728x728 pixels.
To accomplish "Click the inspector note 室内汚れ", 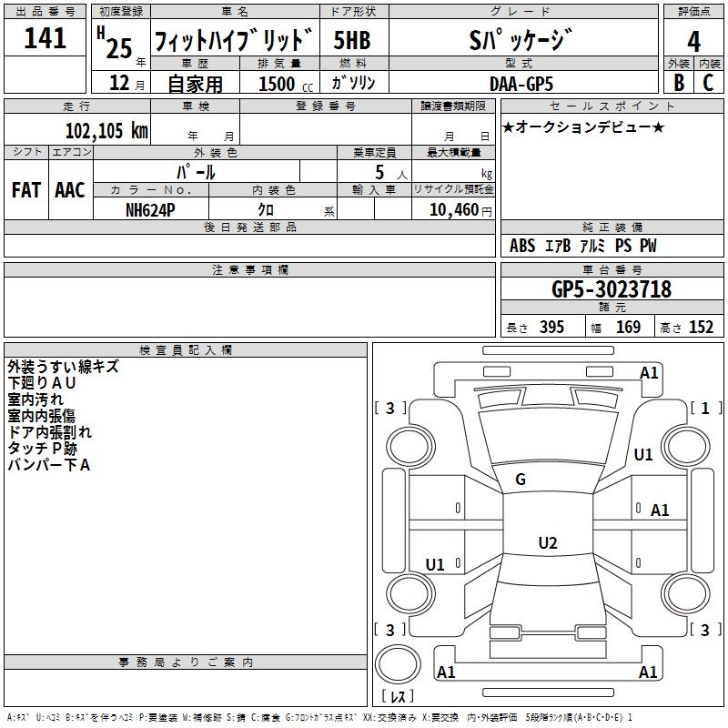I will [x=37, y=399].
